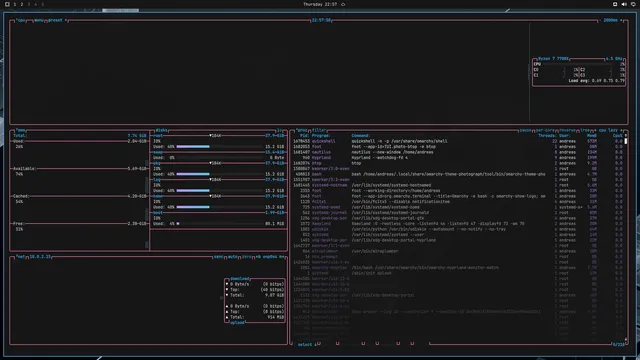Click the upload panel label

coord(238,323)
